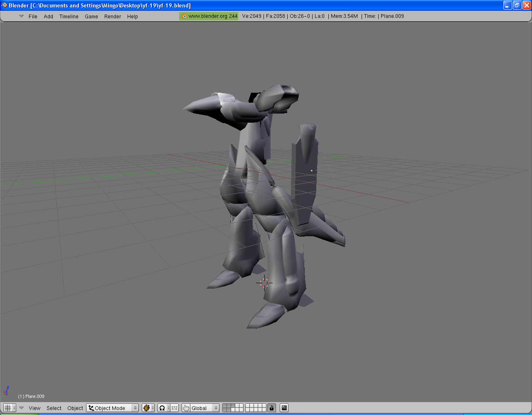Open the Global orientation dropdown
This screenshot has height=415, width=532.
click(x=204, y=408)
